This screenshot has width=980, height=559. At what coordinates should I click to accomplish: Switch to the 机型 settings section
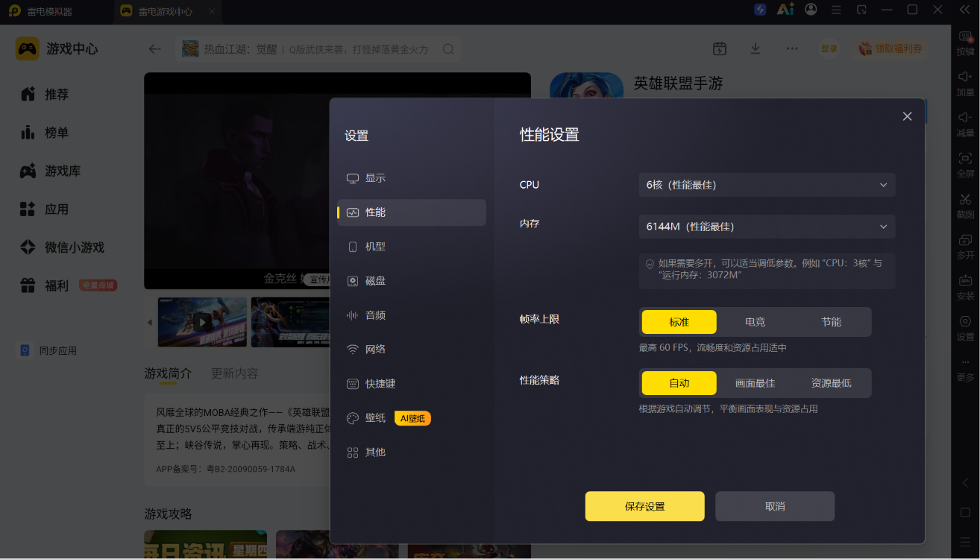pos(412,247)
